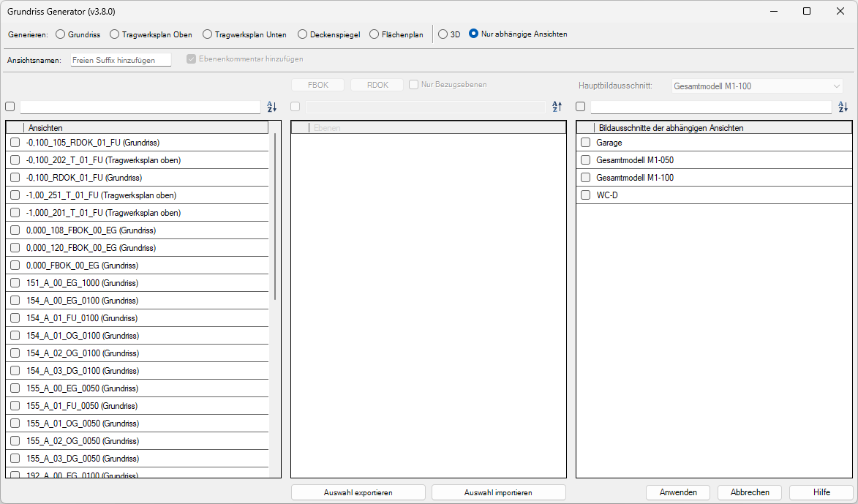Viewport: 858px width, 504px height.
Task: Sort the Bildausschnitte list alphabetically
Action: tap(843, 107)
